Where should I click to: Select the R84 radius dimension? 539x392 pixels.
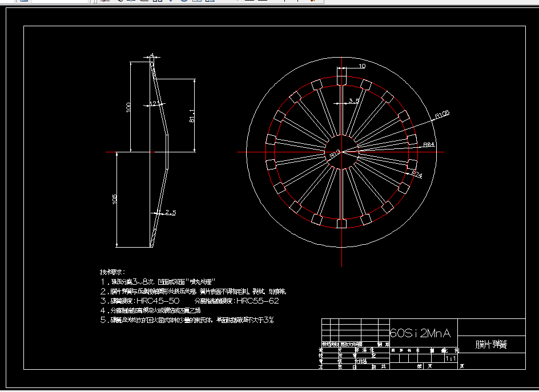[x=429, y=145]
